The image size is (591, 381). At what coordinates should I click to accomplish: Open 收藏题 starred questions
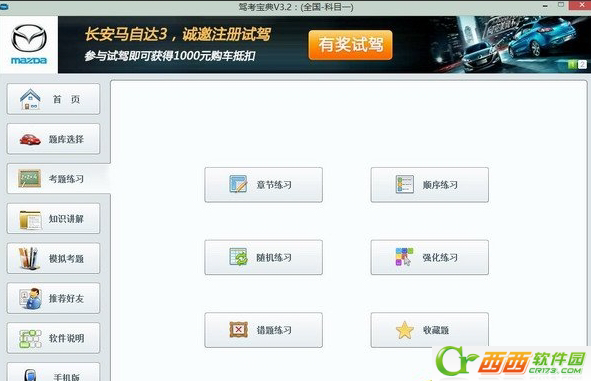(x=430, y=330)
